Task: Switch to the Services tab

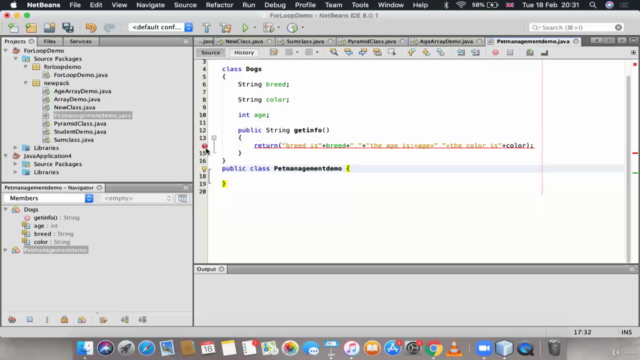Action: click(x=80, y=41)
